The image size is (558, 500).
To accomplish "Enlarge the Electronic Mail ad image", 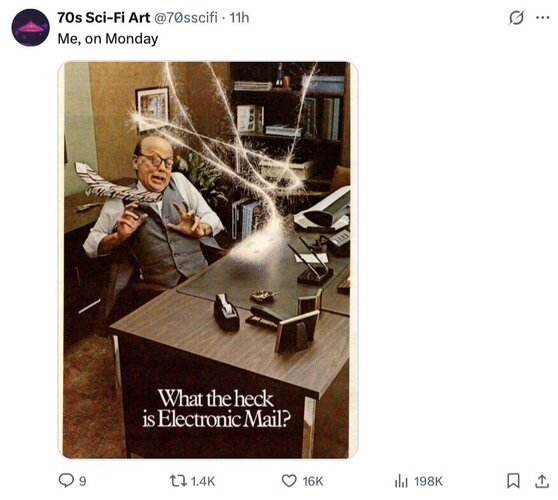I will (x=207, y=260).
